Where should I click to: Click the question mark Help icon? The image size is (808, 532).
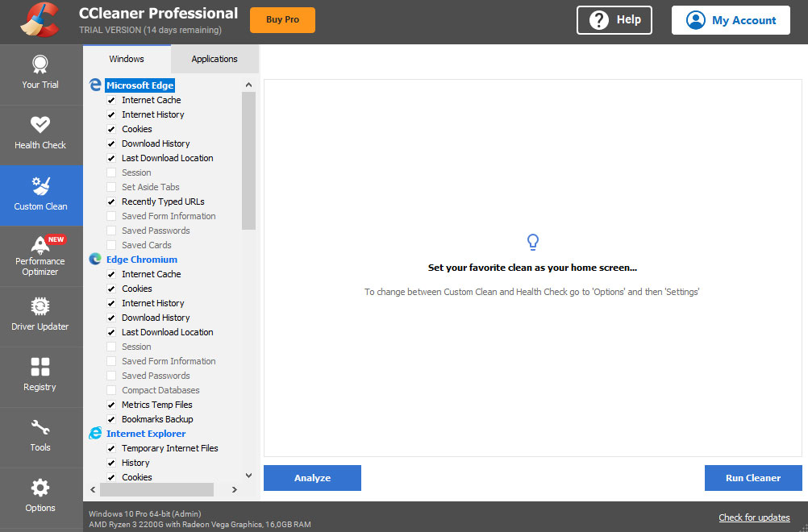[x=599, y=20]
